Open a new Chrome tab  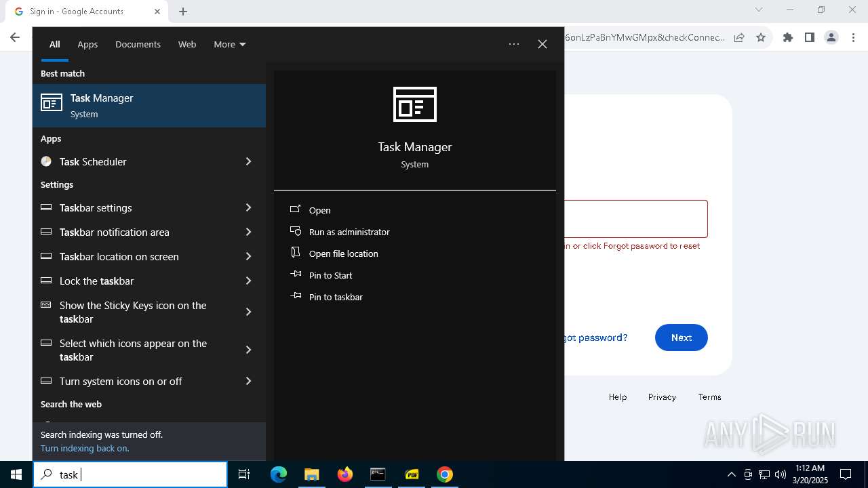183,12
